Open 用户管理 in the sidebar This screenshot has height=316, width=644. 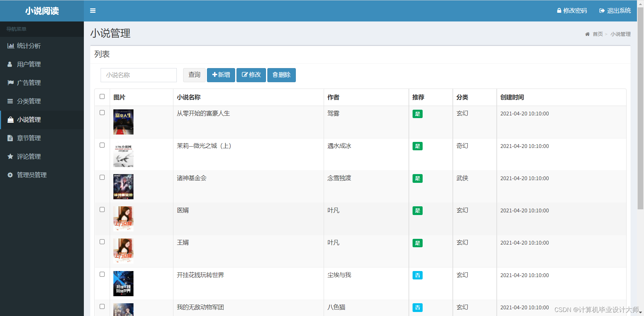pyautogui.click(x=42, y=64)
